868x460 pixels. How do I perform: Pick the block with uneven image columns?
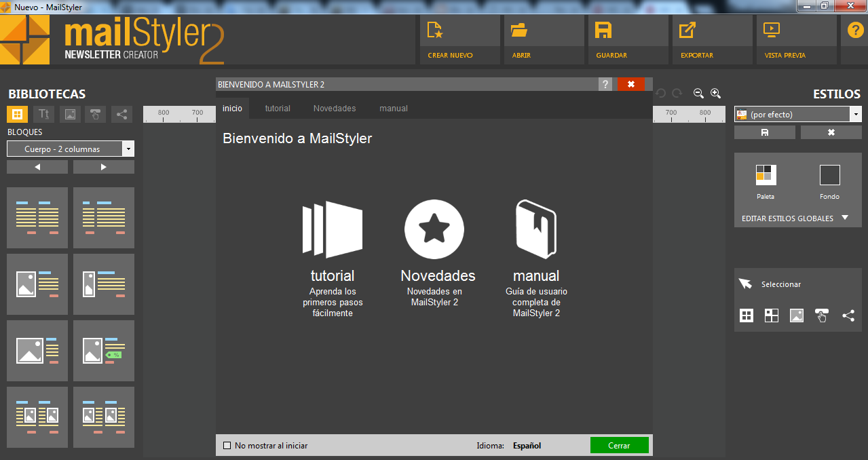[104, 417]
